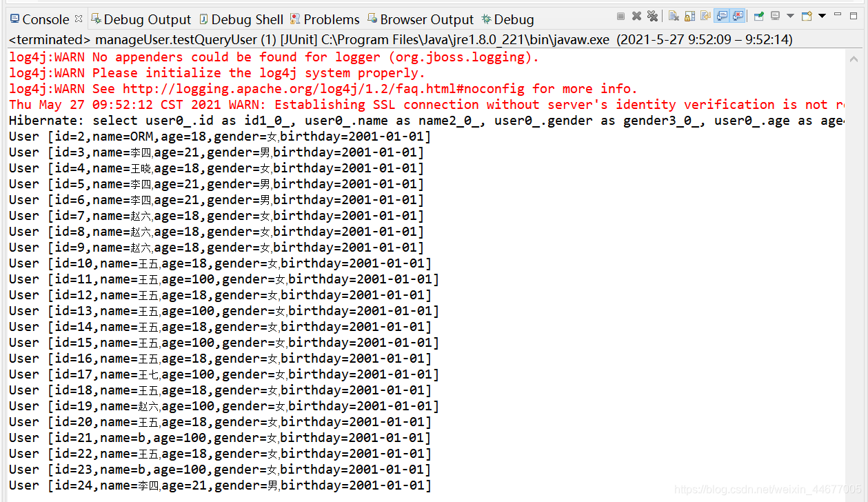Click the User id=24 output row
This screenshot has width=868, height=502.
tap(221, 485)
